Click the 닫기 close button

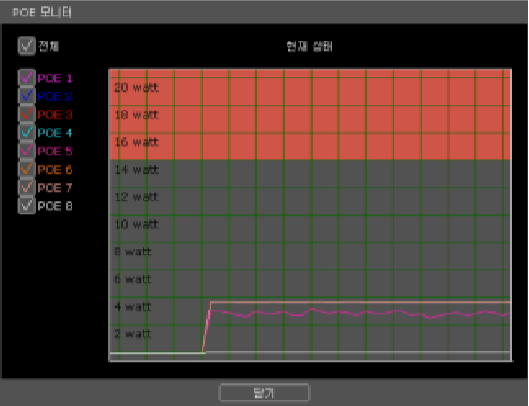click(x=264, y=392)
